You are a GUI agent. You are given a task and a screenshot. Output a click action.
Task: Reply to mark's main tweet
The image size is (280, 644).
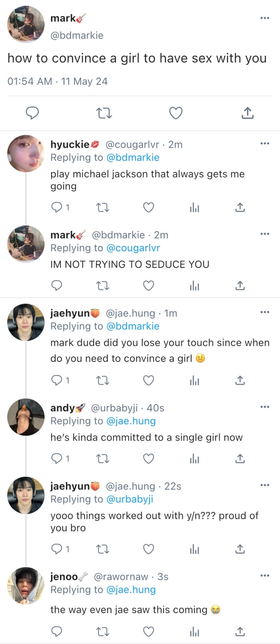pos(33,113)
